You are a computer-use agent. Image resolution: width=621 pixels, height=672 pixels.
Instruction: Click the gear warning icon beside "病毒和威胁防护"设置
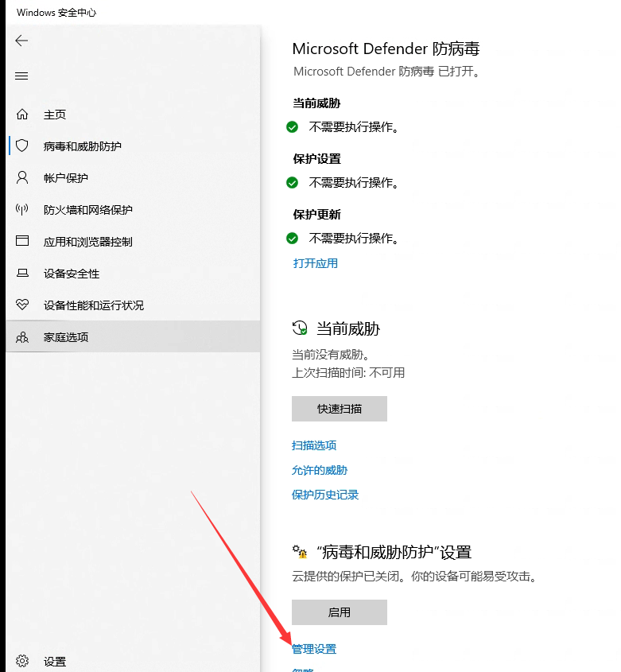point(300,552)
